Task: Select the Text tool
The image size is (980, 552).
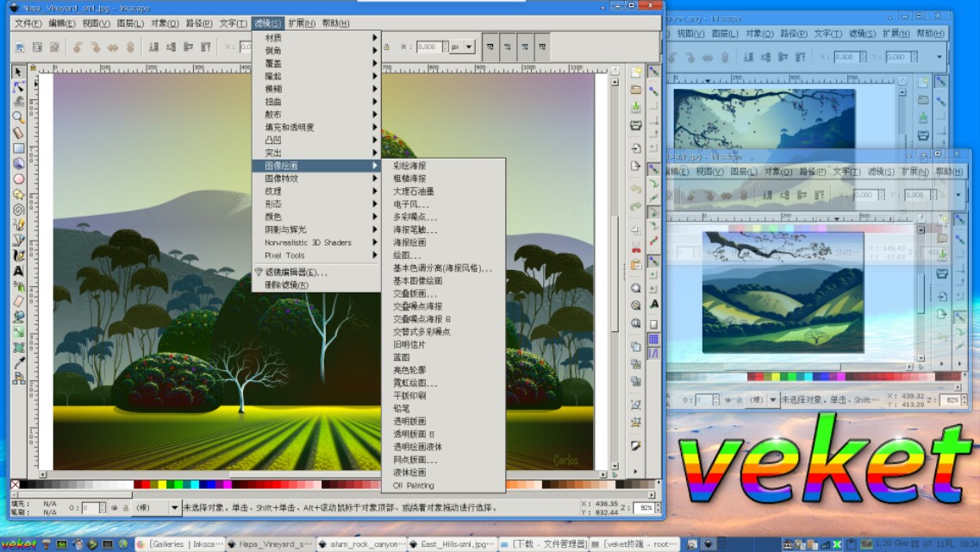Action: pos(17,268)
